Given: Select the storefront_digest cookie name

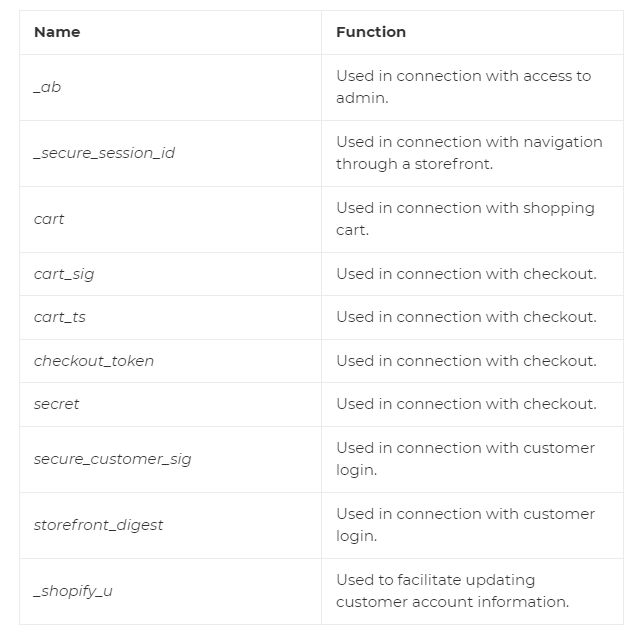Looking at the screenshot, I should [x=98, y=525].
